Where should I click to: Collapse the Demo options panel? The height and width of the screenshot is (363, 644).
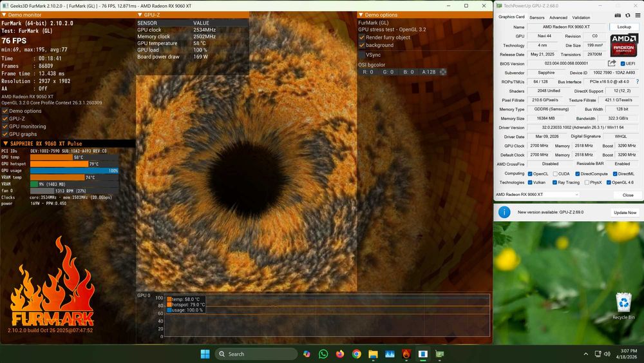(361, 15)
